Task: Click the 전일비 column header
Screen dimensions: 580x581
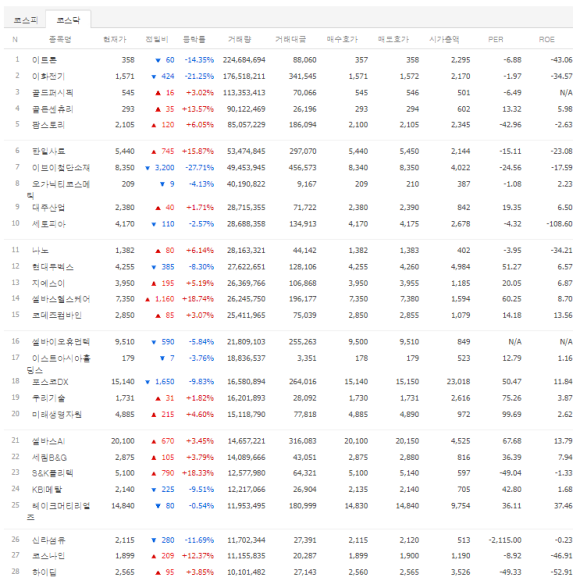Action: click(157, 39)
